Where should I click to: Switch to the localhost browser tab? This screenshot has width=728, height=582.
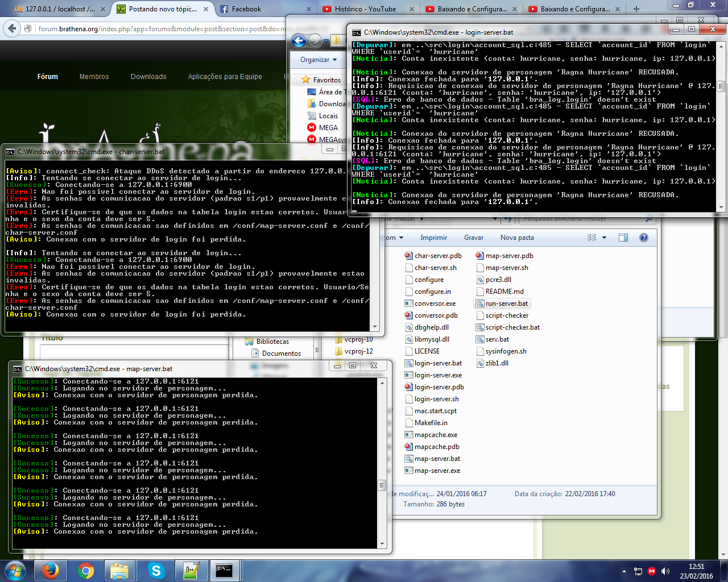(x=60, y=9)
